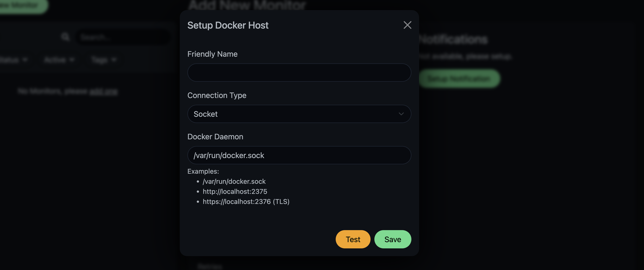Click the Examples: label text

click(203, 171)
